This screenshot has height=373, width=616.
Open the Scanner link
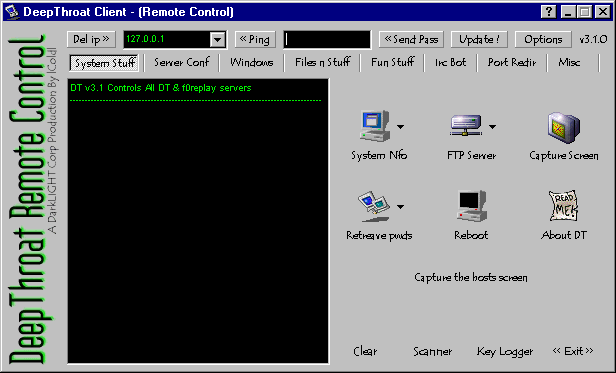(433, 351)
